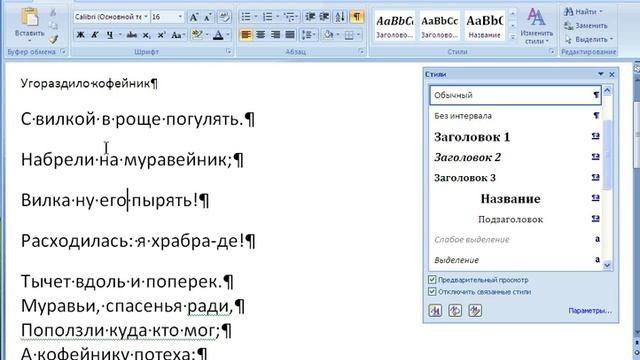Open the Параметры... link in Styles pane

[x=590, y=311]
